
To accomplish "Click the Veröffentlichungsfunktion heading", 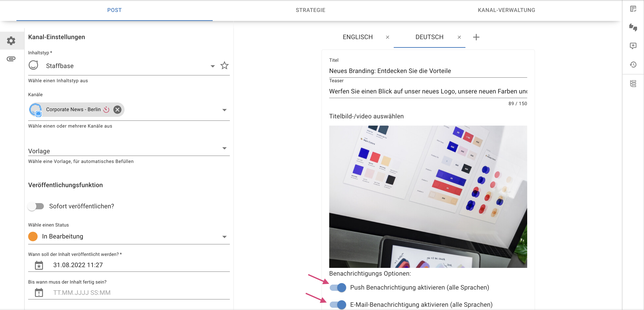I will coord(65,185).
